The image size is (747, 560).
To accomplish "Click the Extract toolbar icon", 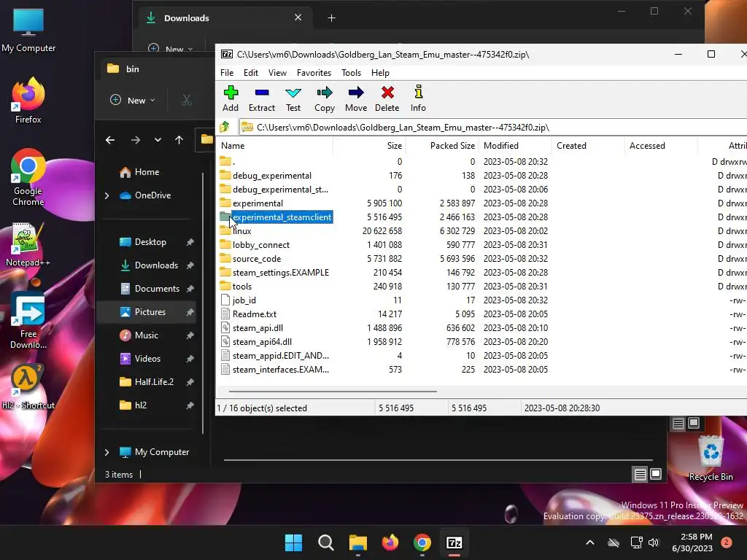I will [x=262, y=98].
